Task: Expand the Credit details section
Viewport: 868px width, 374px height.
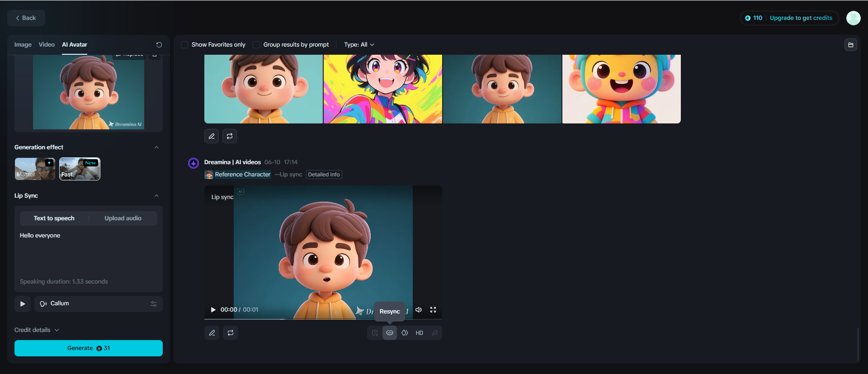Action: pyautogui.click(x=37, y=330)
